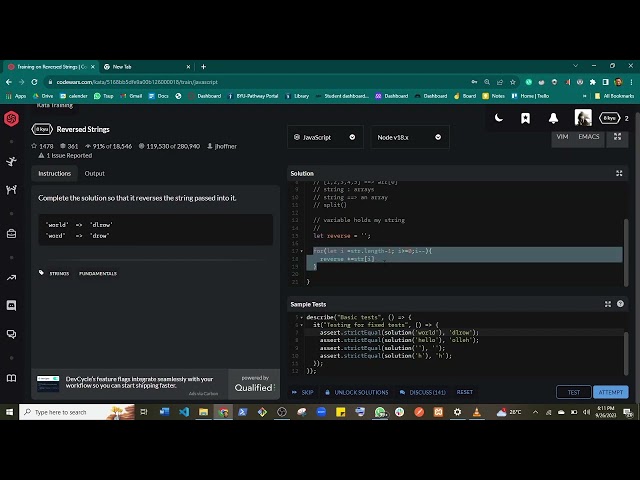Open the Chrome three-dot menu
The width and height of the screenshot is (640, 480).
(631, 82)
